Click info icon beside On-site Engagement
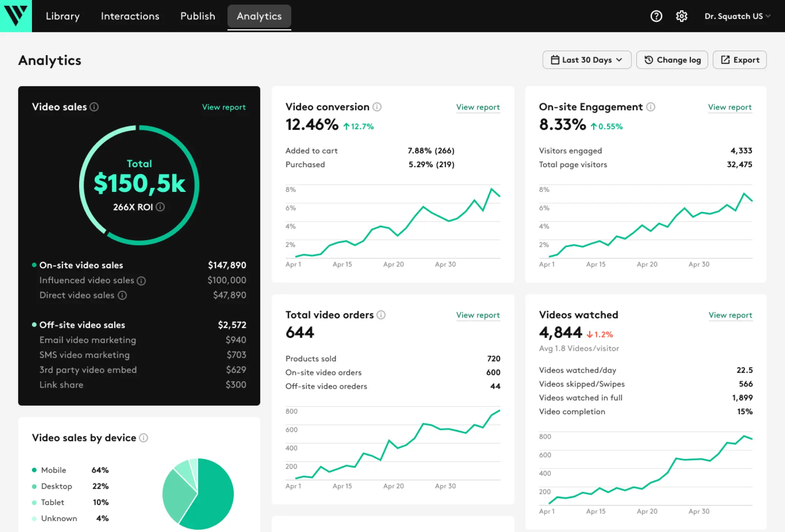 [651, 107]
